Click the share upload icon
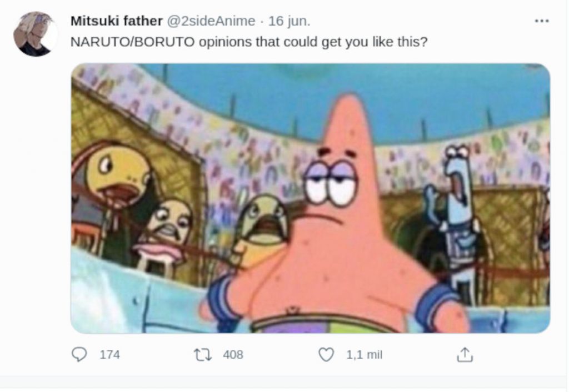This screenshot has width=569, height=392. point(464,354)
